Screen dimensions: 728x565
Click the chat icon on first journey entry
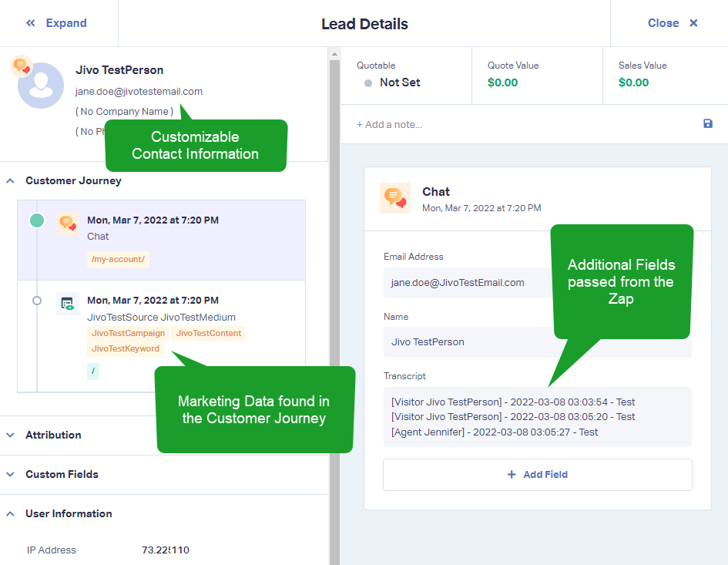[68, 224]
